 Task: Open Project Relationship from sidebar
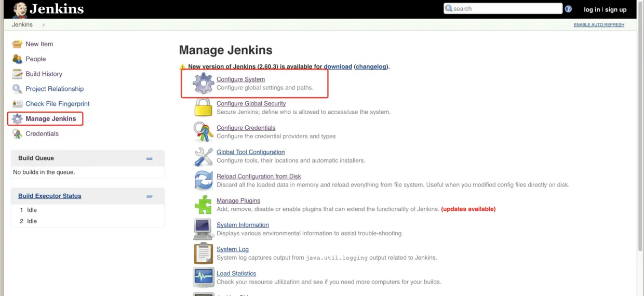[x=55, y=89]
